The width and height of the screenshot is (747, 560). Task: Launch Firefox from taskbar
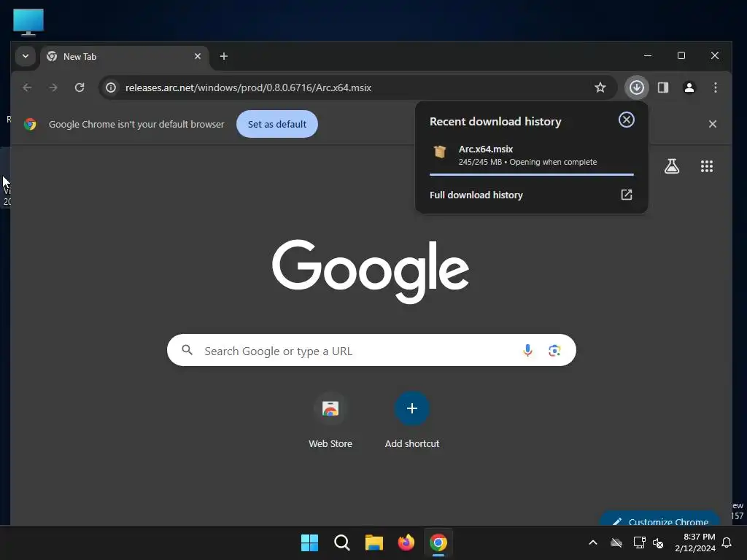(x=406, y=542)
